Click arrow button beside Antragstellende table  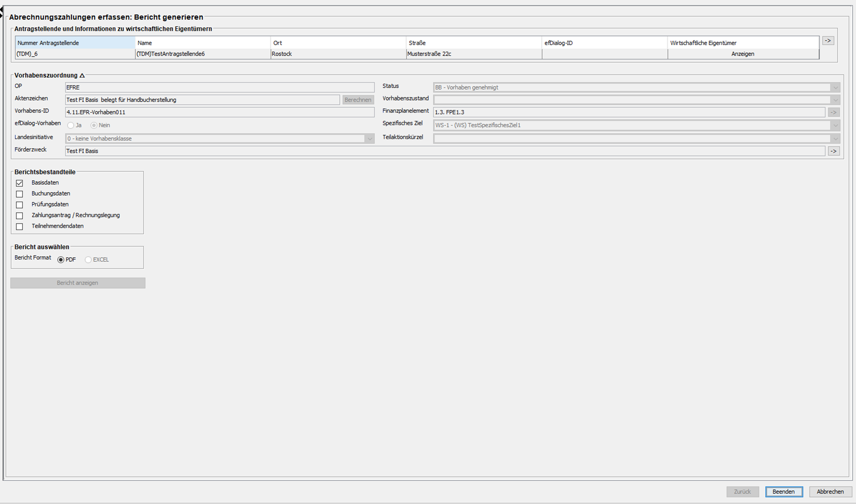828,41
